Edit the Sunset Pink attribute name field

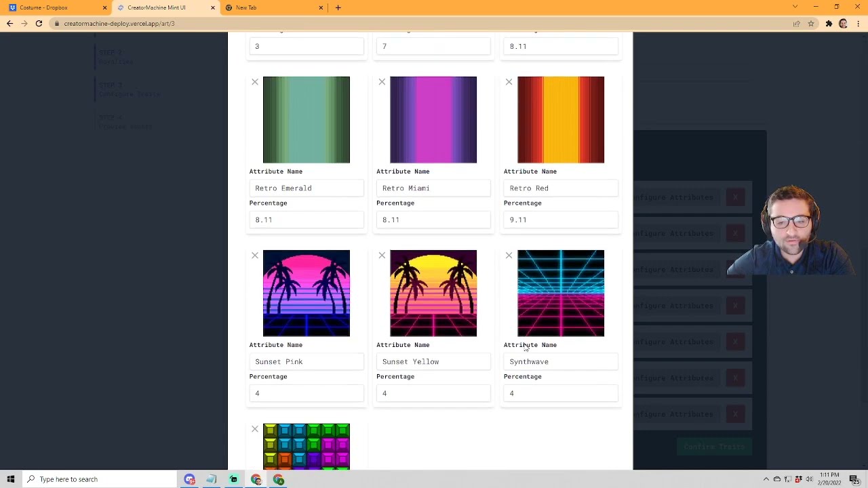point(307,362)
